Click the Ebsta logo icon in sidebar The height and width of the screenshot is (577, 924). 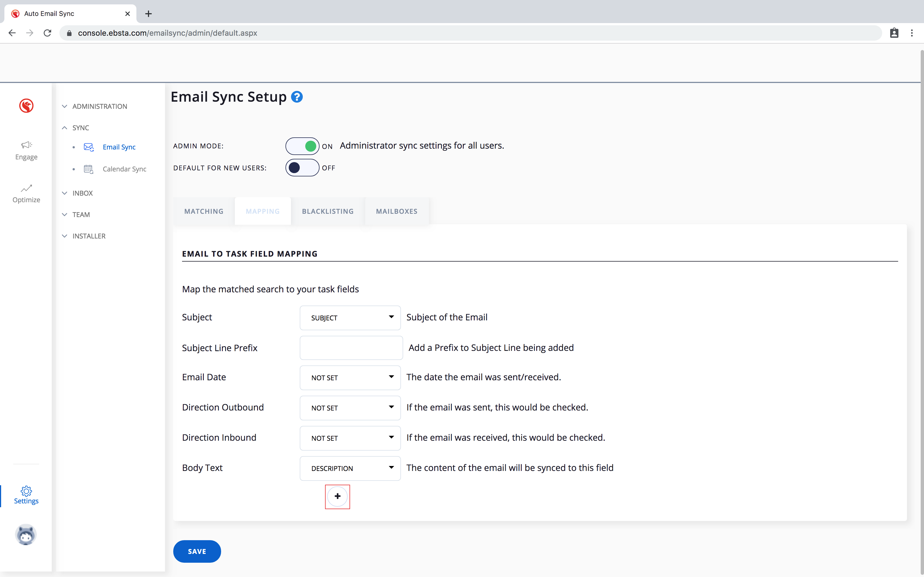coord(26,106)
